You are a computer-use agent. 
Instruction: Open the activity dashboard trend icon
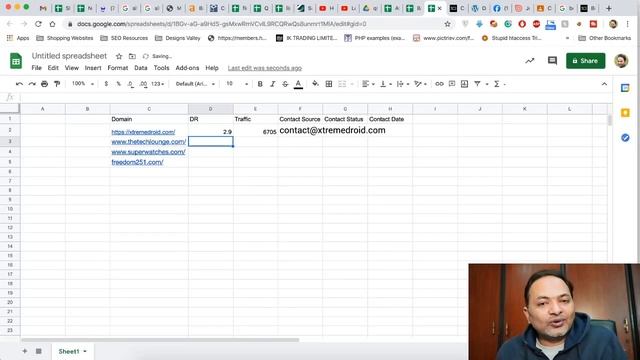click(x=530, y=61)
